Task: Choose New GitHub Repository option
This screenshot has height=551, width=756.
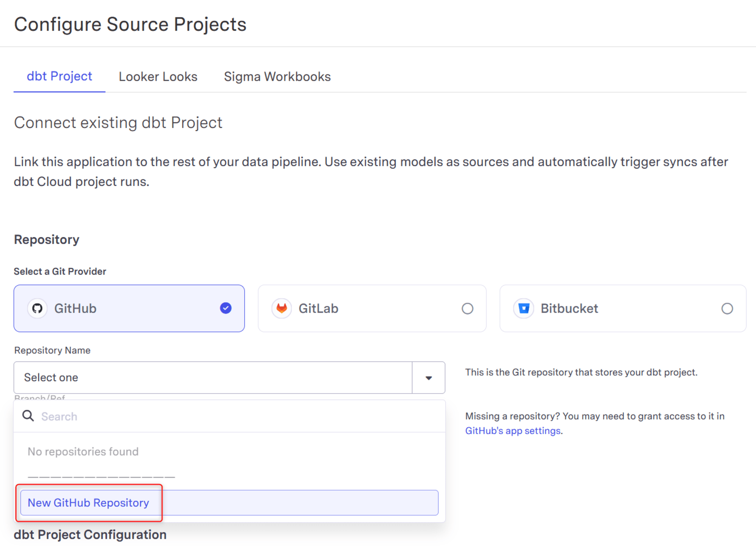Action: point(229,503)
